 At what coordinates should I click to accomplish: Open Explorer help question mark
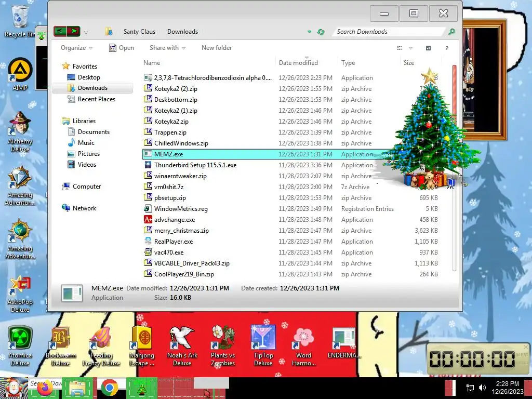tap(447, 48)
